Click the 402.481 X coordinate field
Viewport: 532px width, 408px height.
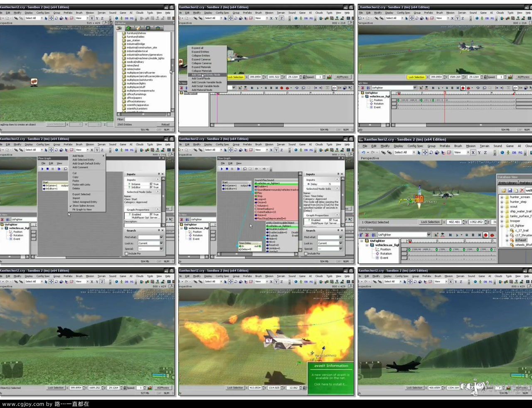pos(455,222)
